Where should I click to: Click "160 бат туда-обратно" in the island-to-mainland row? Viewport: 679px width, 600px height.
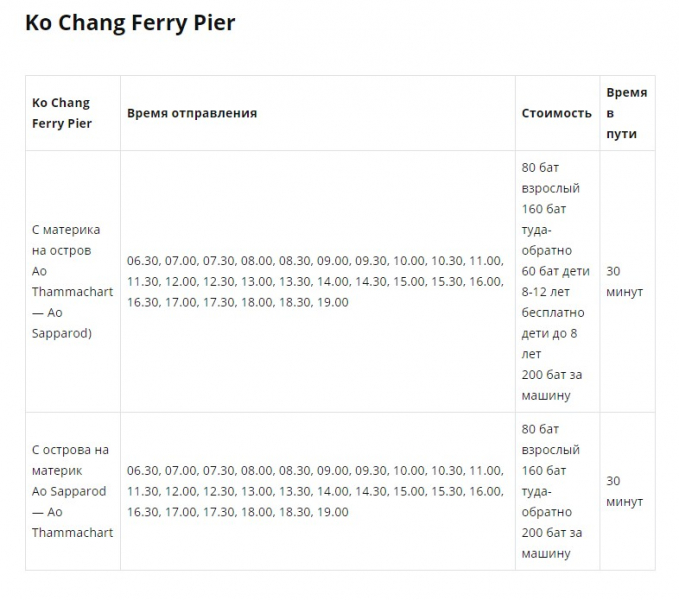547,491
